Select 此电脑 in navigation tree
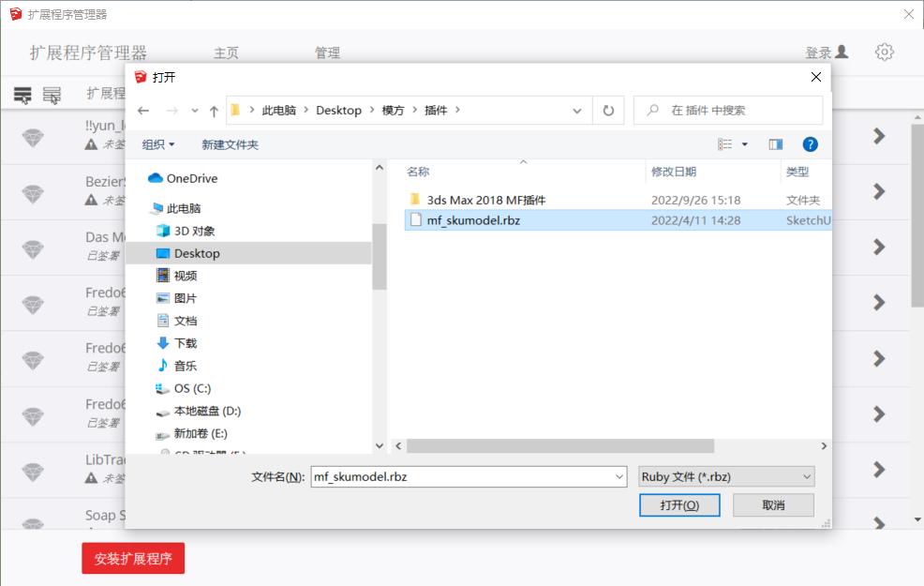 [176, 208]
